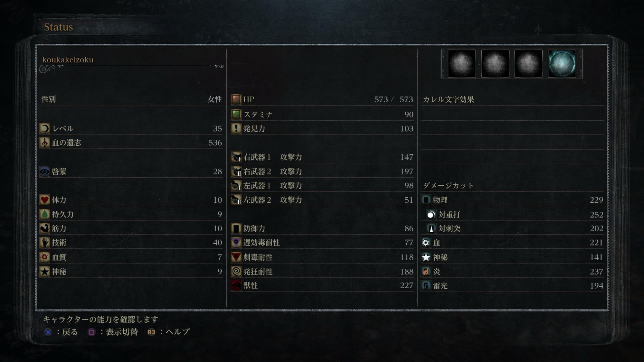Select the 戻る back prompt

(x=61, y=332)
